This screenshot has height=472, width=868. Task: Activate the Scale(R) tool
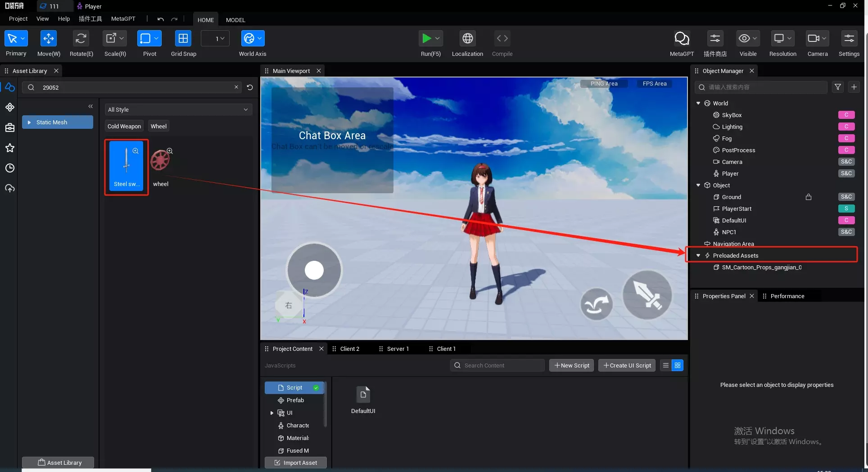coord(111,38)
